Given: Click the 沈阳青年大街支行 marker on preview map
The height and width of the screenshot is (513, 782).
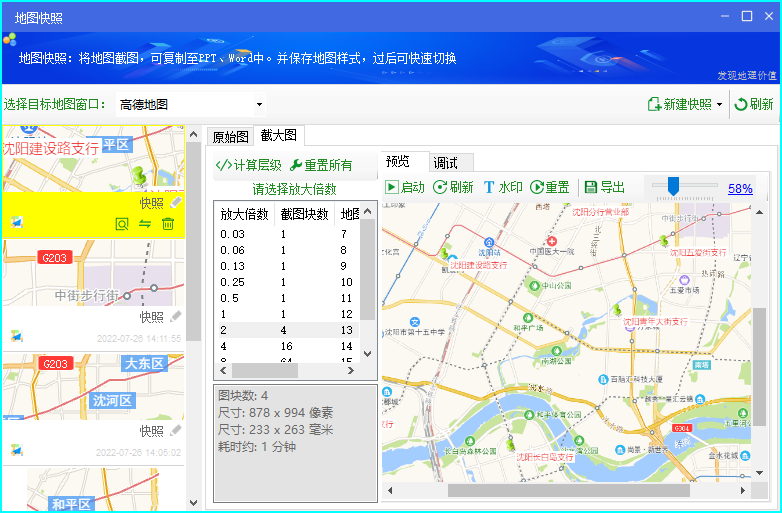Looking at the screenshot, I should (617, 310).
